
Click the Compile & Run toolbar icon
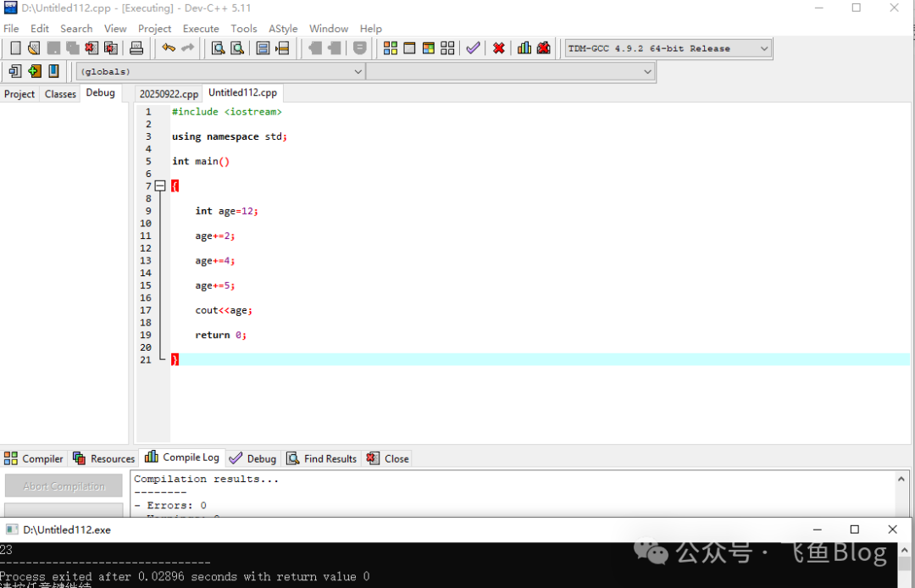tap(429, 48)
